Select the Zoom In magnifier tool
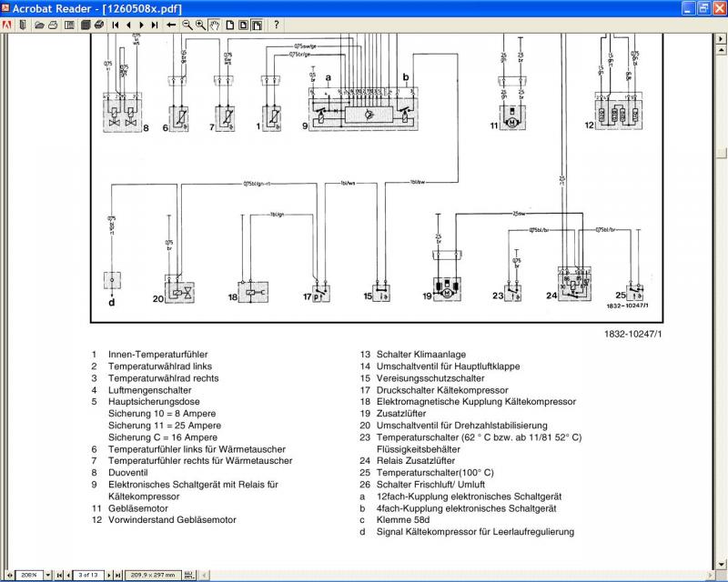728x582 pixels. click(199, 25)
